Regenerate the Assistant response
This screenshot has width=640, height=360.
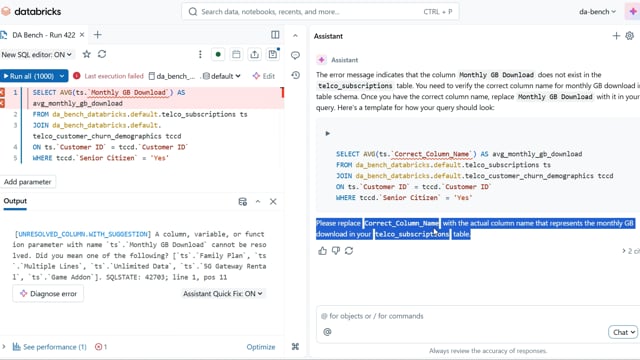tap(349, 251)
